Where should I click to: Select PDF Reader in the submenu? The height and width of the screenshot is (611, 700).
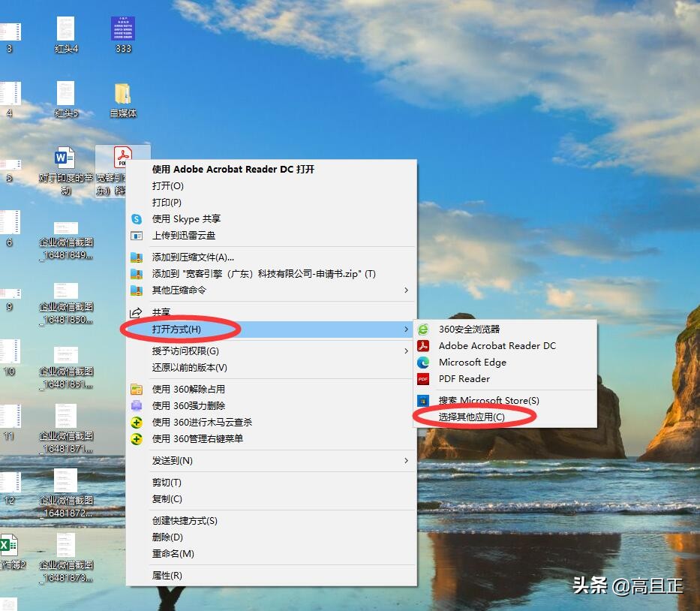coord(465,379)
